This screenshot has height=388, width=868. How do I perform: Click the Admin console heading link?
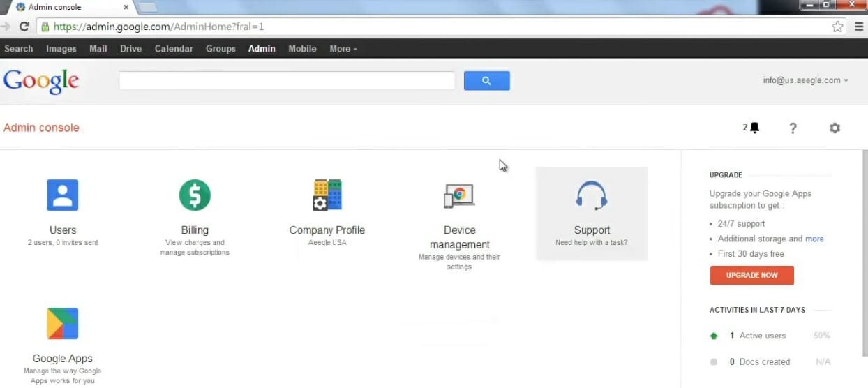(x=41, y=128)
